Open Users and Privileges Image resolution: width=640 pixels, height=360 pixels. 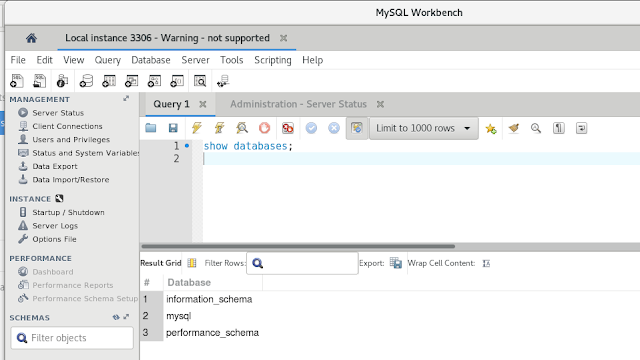[x=71, y=140]
